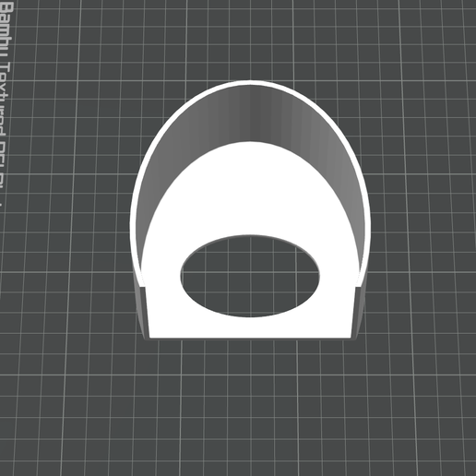Click the build plate grid visible through the oval hole
Screen dimensions: 476x476
pos(250,276)
